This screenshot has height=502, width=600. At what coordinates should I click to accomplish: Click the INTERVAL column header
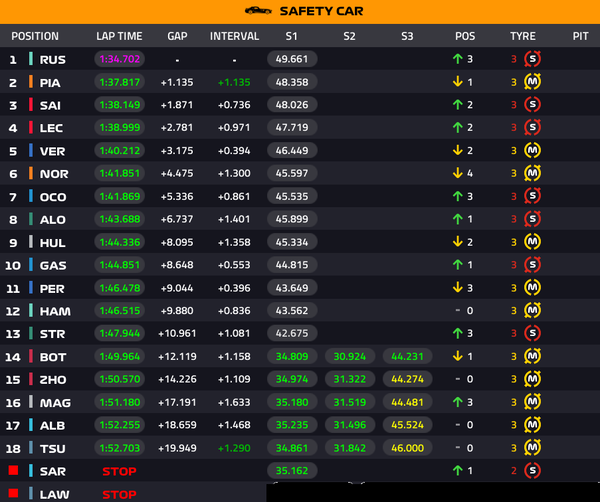click(234, 36)
